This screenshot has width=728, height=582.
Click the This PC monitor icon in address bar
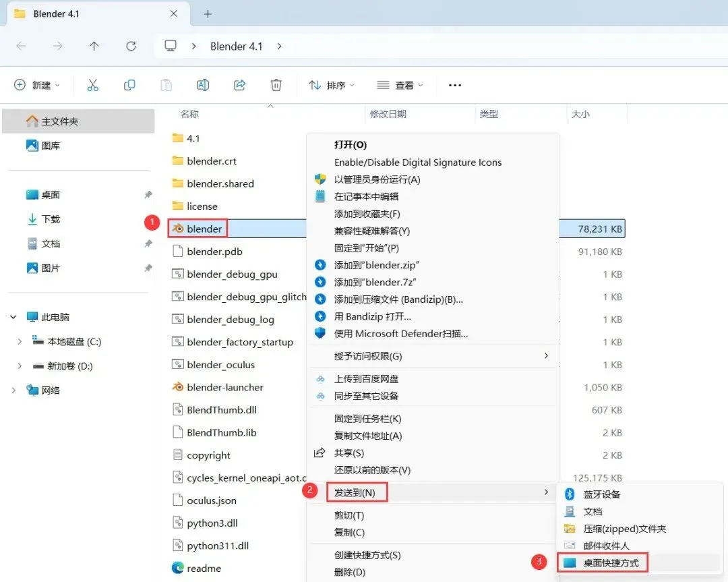(171, 46)
